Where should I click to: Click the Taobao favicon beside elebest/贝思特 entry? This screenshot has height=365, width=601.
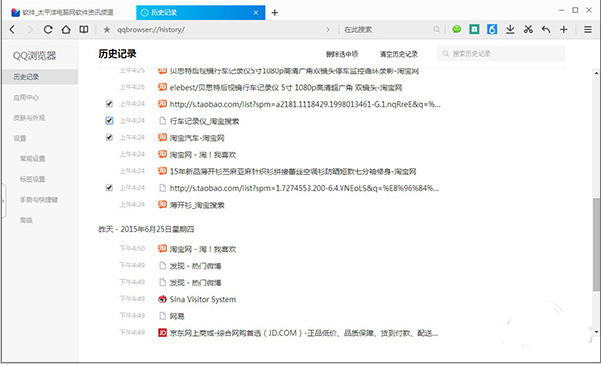(x=163, y=87)
